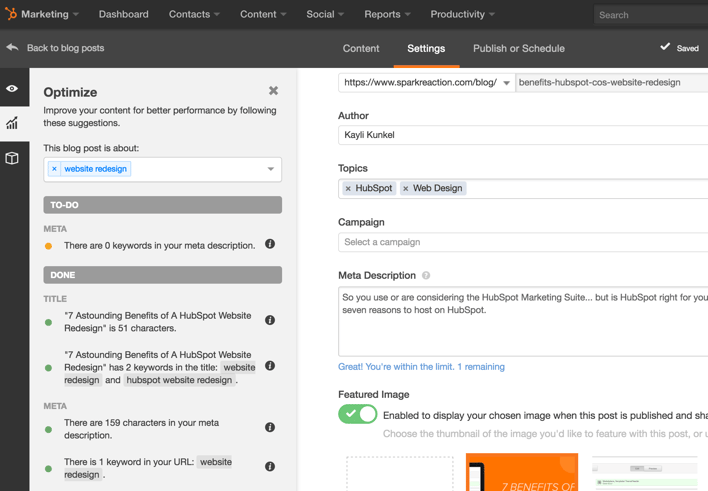Switch to the Content tab
This screenshot has height=491, width=708.
click(x=361, y=48)
